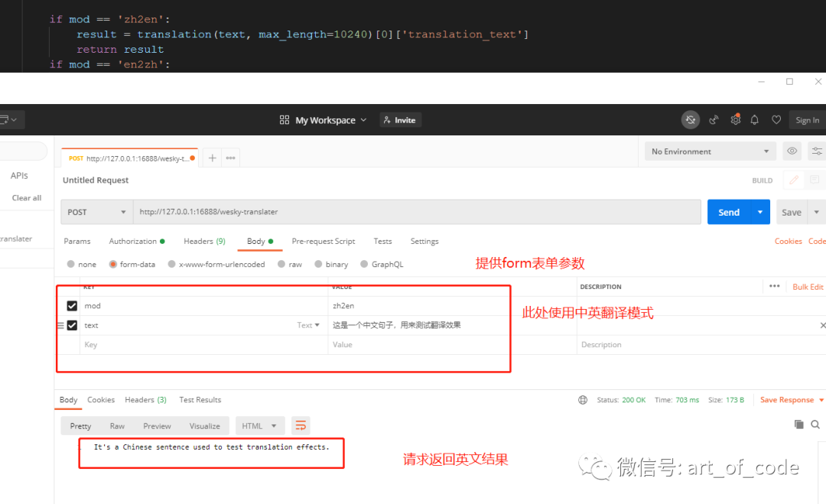Grab the drag handle of the text row
826x504 pixels.
(x=60, y=326)
